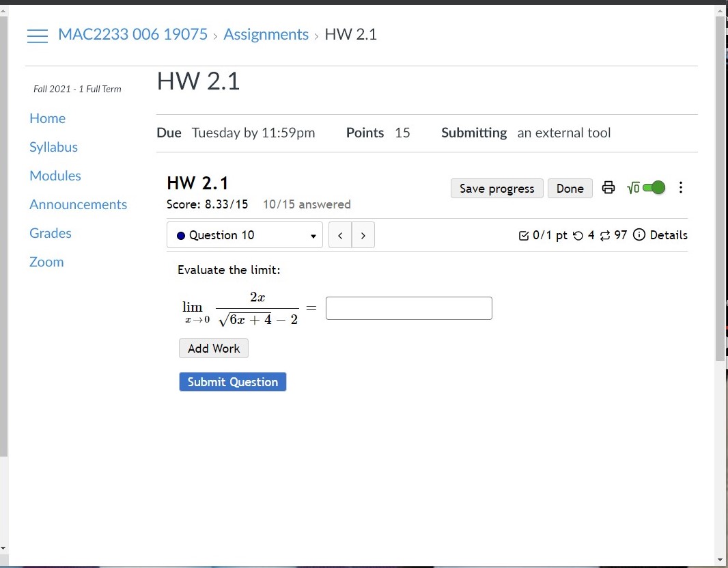The width and height of the screenshot is (728, 568).
Task: Open the course navigation hamburger menu
Action: point(38,35)
